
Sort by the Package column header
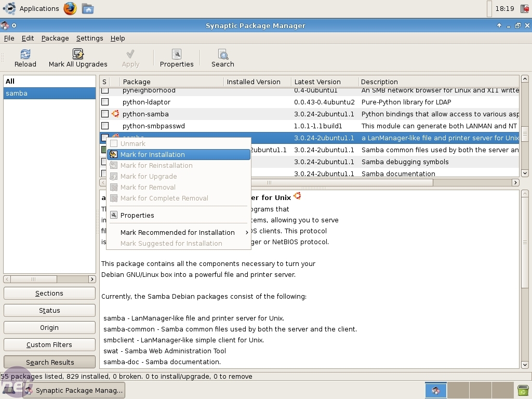[171, 82]
